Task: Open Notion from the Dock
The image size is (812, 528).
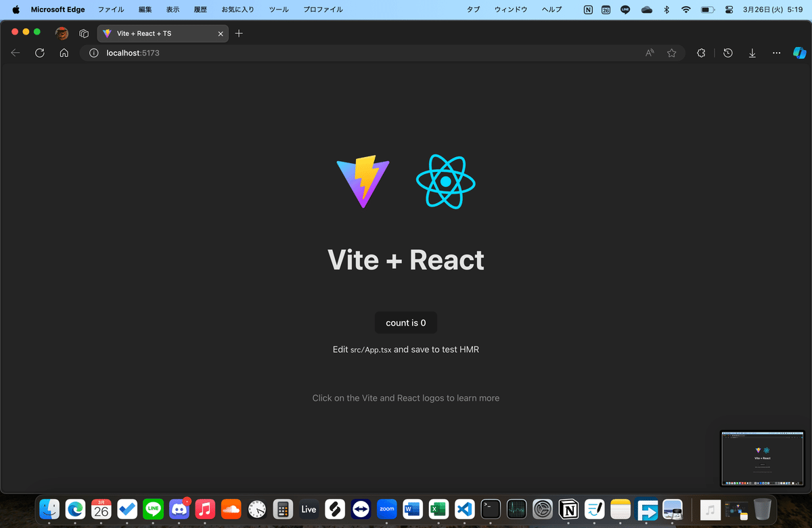Action: pyautogui.click(x=568, y=509)
